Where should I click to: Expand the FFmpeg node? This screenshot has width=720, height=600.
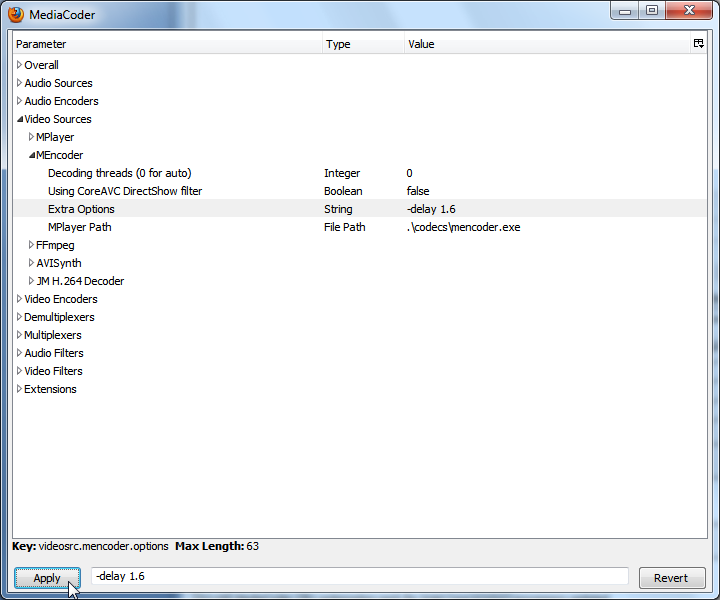pyautogui.click(x=31, y=245)
